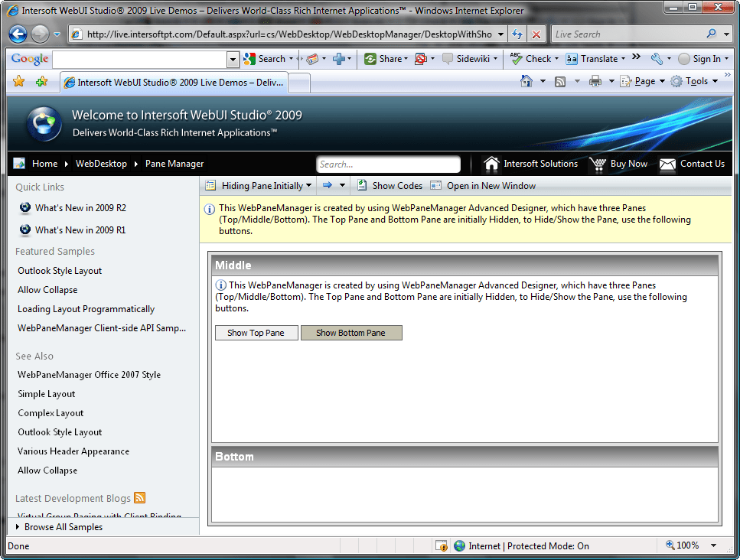Open the Hiding Pane Initially dropdown
The image size is (740, 560).
[258, 185]
